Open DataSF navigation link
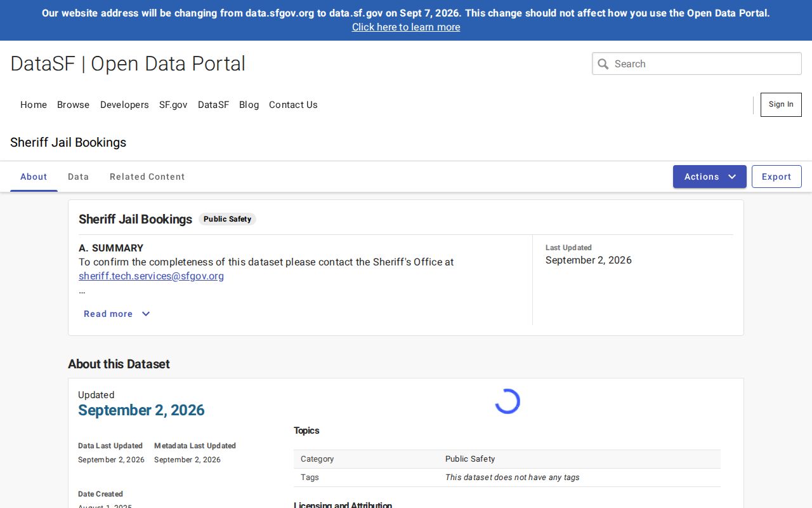Image resolution: width=812 pixels, height=508 pixels. (213, 105)
